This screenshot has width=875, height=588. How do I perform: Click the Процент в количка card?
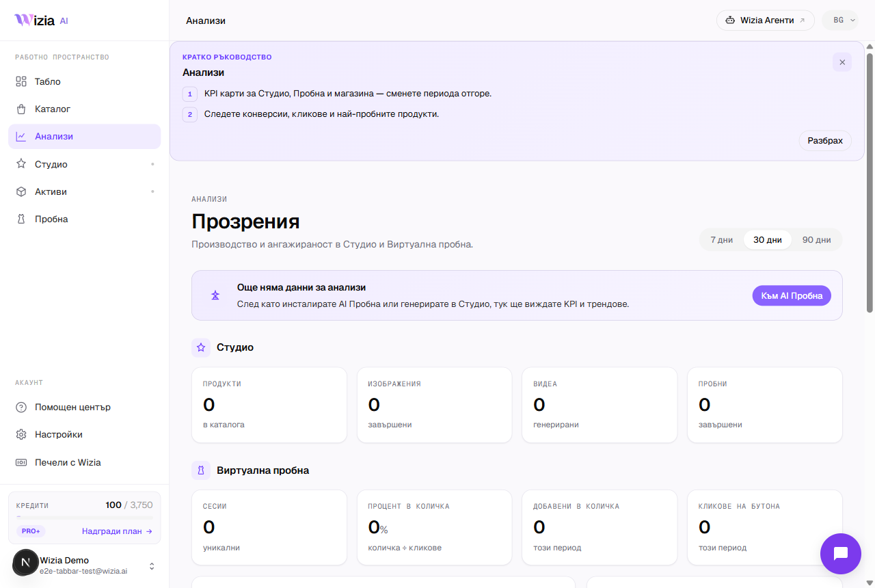coord(435,528)
